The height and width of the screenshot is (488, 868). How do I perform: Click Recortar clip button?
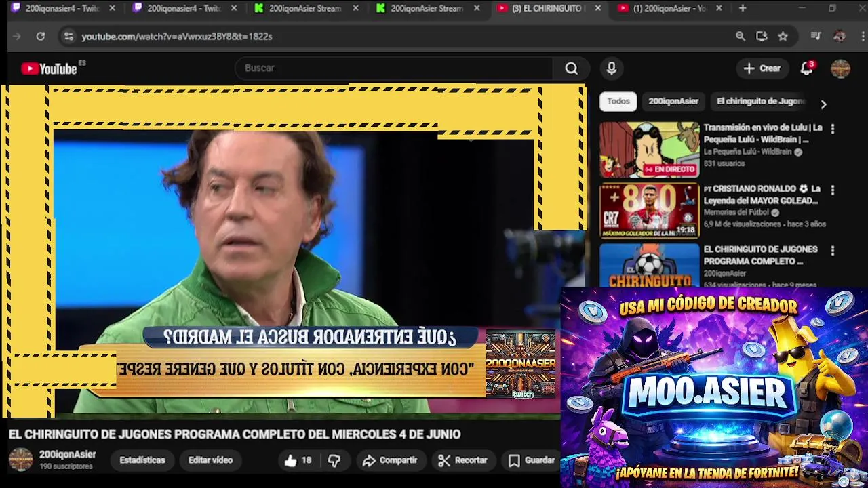(463, 460)
